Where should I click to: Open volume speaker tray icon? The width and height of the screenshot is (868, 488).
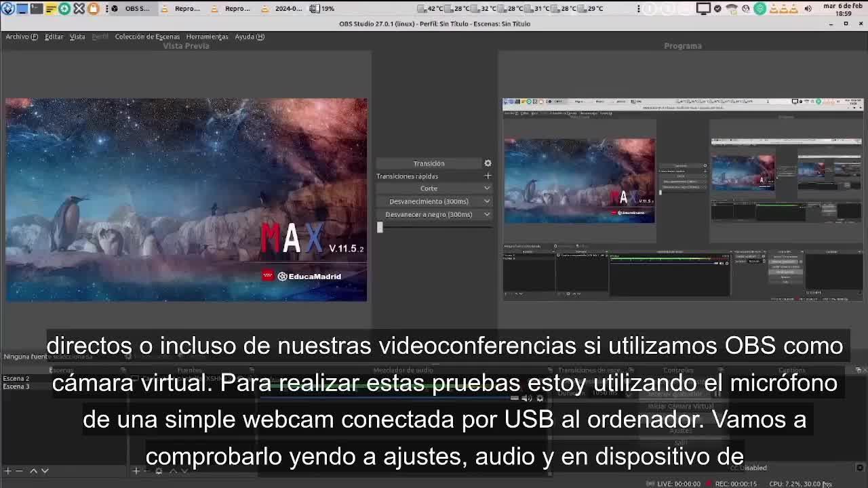coord(808,9)
